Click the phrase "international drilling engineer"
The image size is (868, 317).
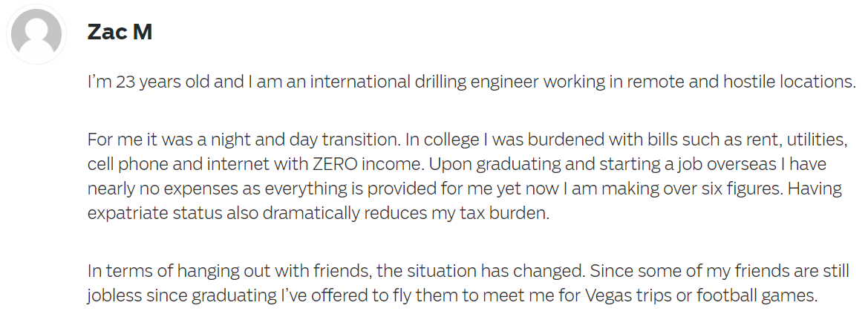(x=424, y=82)
